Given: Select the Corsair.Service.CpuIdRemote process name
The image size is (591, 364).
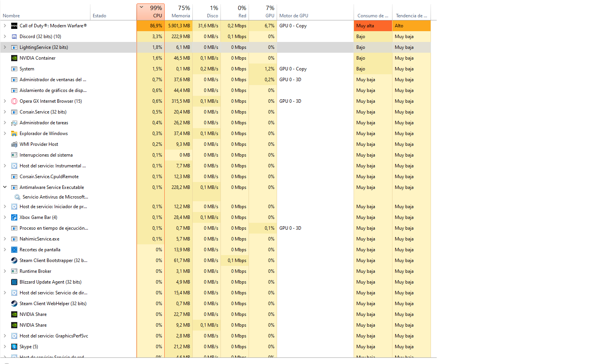Looking at the screenshot, I should (49, 177).
